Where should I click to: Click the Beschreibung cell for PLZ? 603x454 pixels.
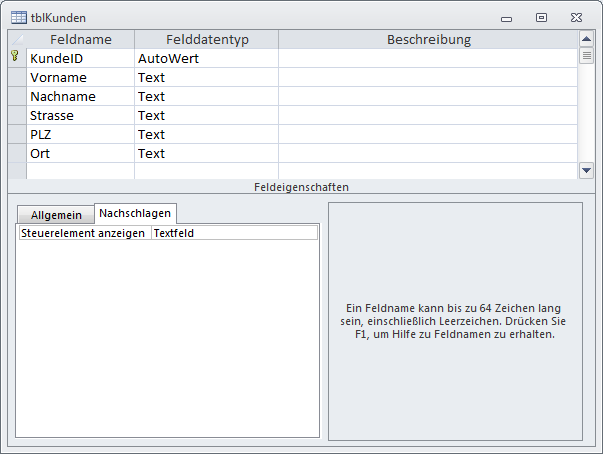click(428, 134)
